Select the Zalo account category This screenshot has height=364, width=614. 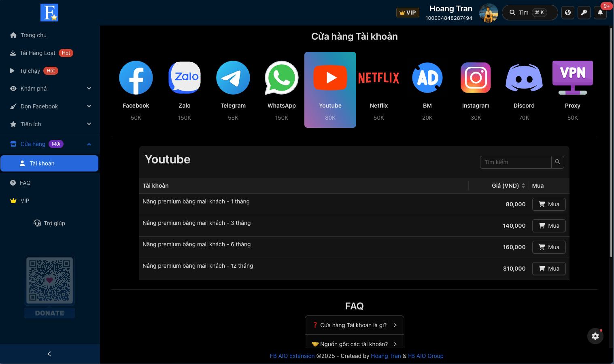(x=185, y=90)
